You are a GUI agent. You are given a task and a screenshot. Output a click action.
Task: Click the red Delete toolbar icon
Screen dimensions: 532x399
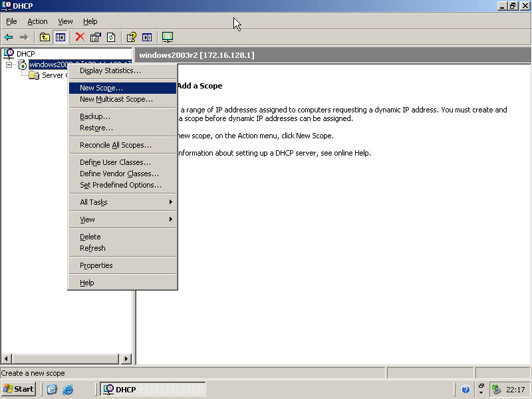[x=80, y=37]
